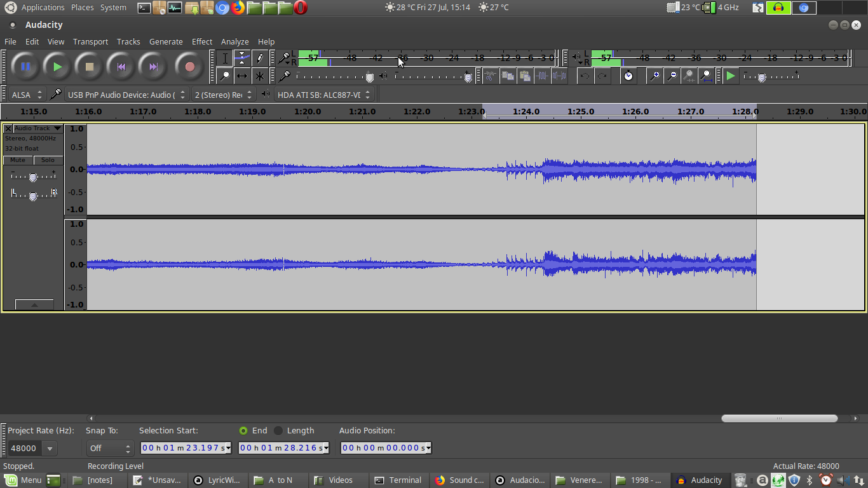The width and height of the screenshot is (868, 488).
Task: Launch Firefox from the top panel
Action: [x=238, y=8]
